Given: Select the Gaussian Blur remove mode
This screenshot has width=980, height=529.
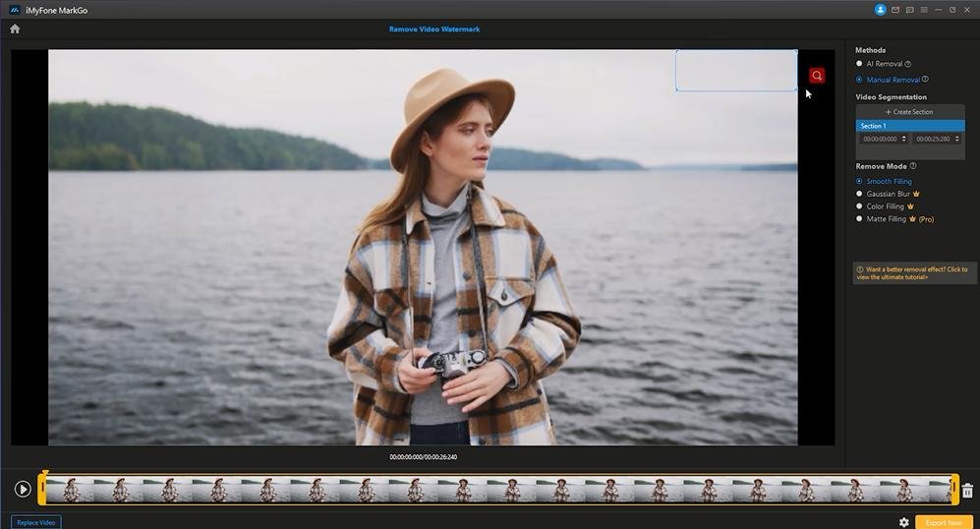Looking at the screenshot, I should 859,194.
